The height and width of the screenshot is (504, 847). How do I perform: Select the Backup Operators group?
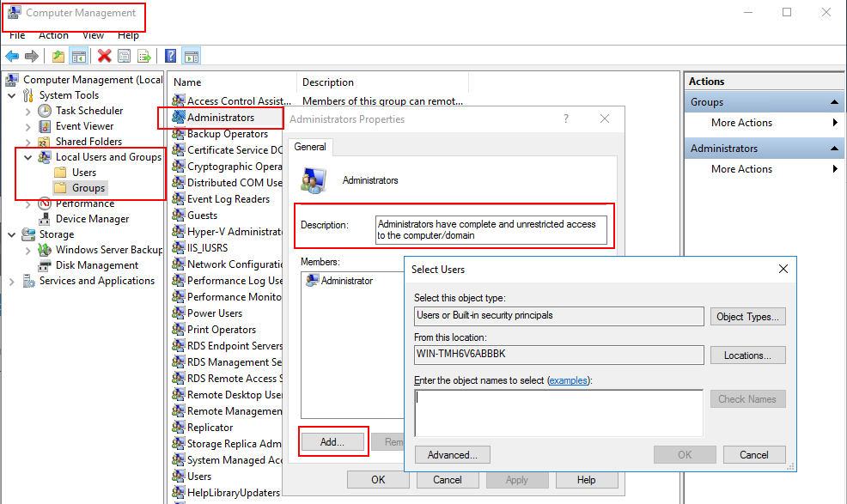click(x=228, y=134)
